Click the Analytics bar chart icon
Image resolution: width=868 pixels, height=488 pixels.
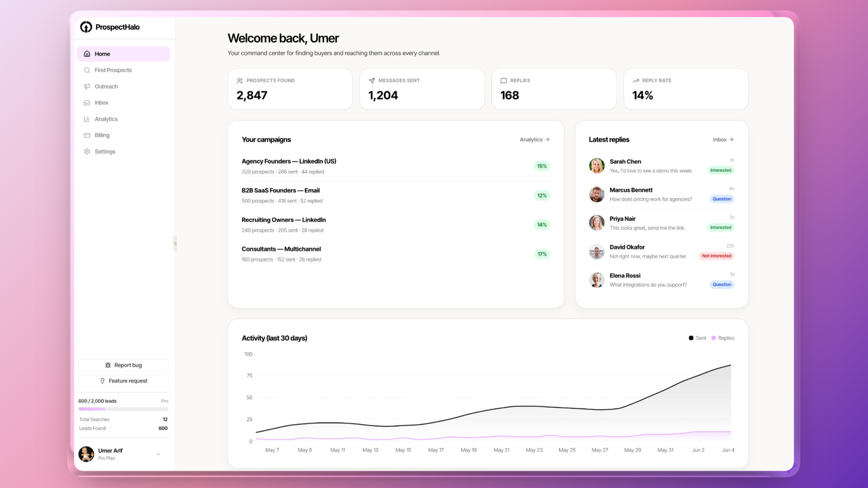click(87, 119)
